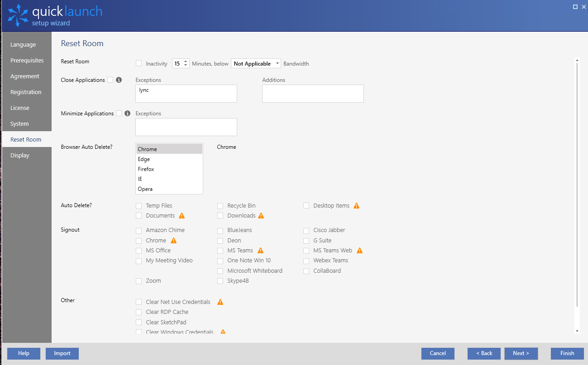Click the warning icon beside Clear Windows Credentials
Screen dimensions: 588x365
(x=222, y=332)
